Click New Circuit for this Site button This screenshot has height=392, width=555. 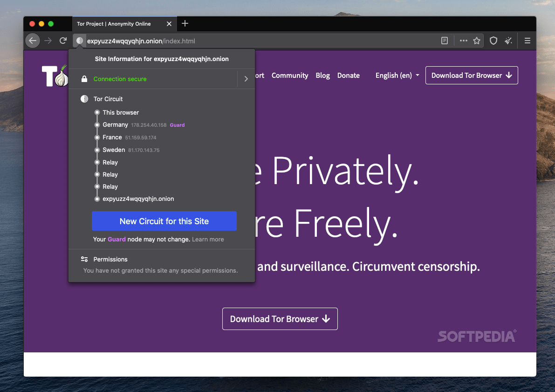click(164, 221)
